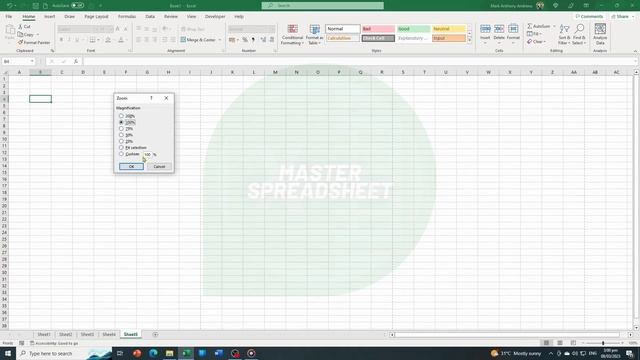Screen dimensions: 640x360
Task: Open Find & Select menu
Action: click(x=579, y=34)
